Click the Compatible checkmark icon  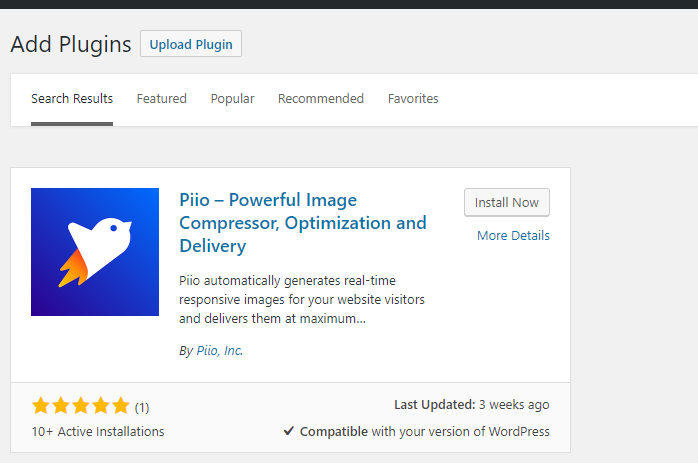point(289,431)
